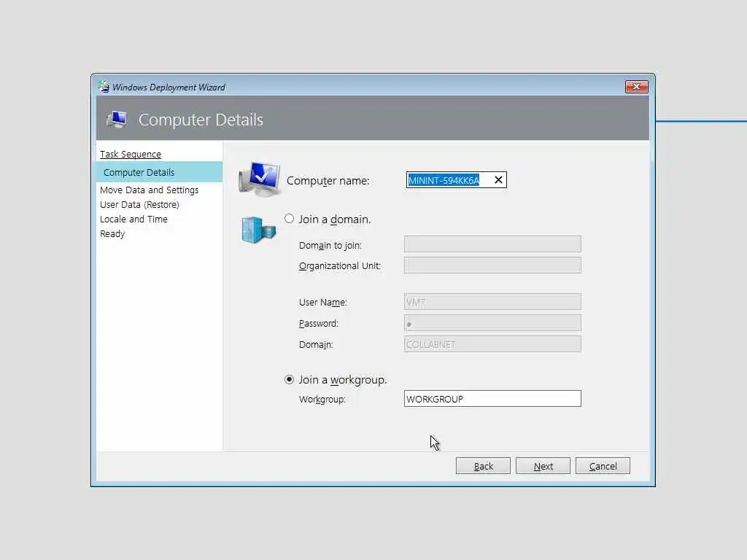Click the computer checkmark icon beside Computer name
This screenshot has height=560, width=747.
(x=259, y=179)
